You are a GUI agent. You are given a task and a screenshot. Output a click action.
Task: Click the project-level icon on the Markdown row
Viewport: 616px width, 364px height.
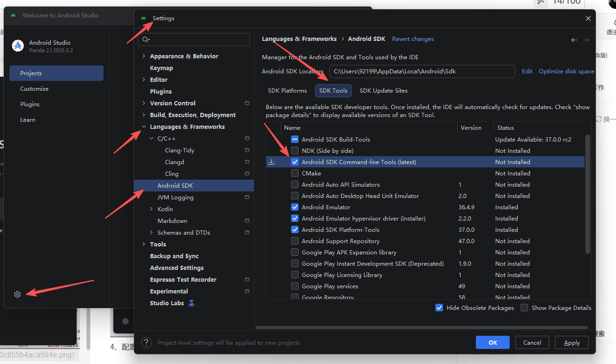pos(247,221)
